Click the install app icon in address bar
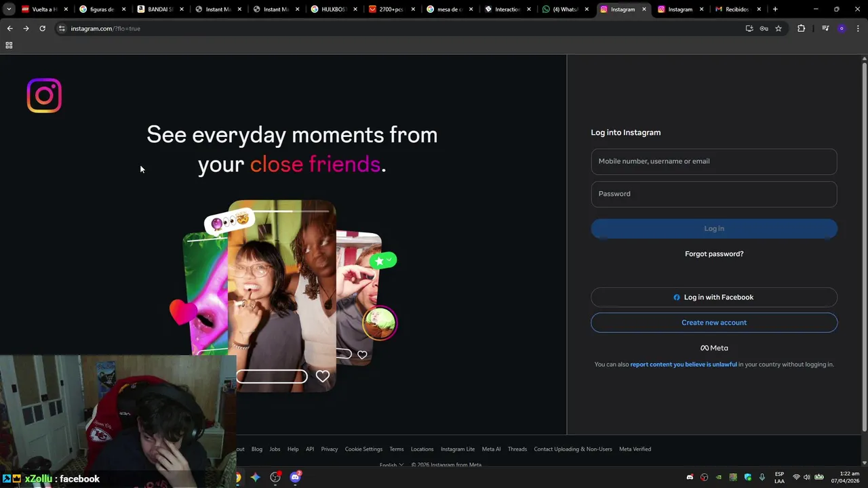Viewport: 868px width, 488px height. 749,28
